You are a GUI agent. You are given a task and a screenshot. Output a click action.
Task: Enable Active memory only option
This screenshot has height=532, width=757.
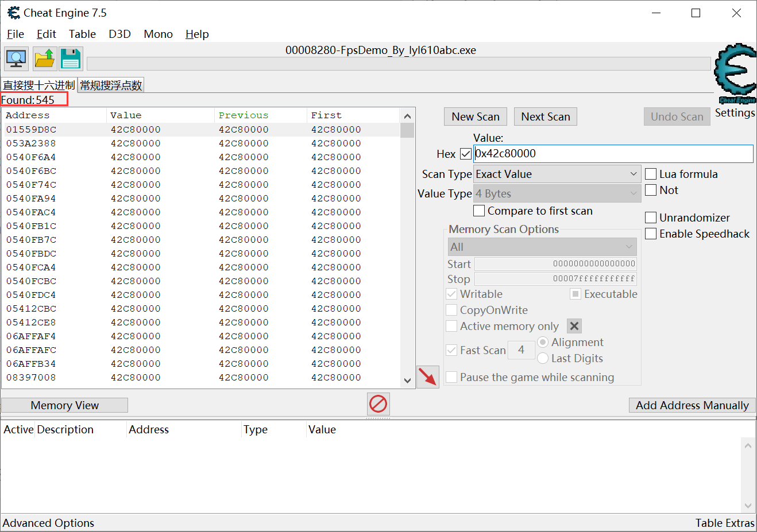coord(451,326)
